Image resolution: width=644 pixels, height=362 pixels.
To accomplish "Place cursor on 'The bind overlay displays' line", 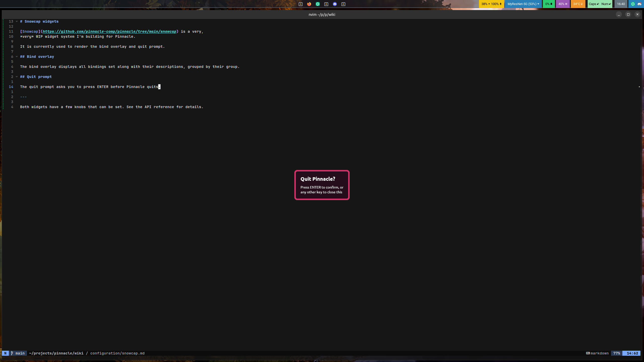I will point(130,67).
